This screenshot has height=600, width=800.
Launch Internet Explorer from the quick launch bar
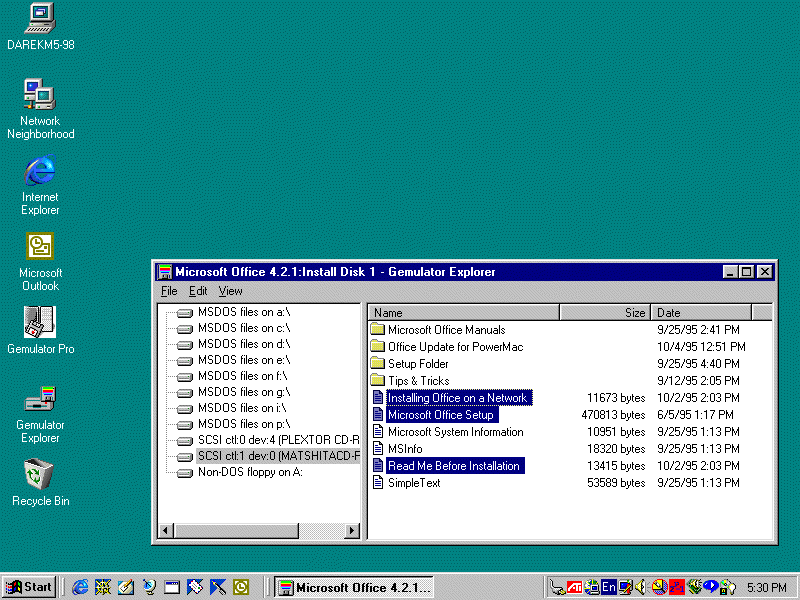pyautogui.click(x=80, y=587)
